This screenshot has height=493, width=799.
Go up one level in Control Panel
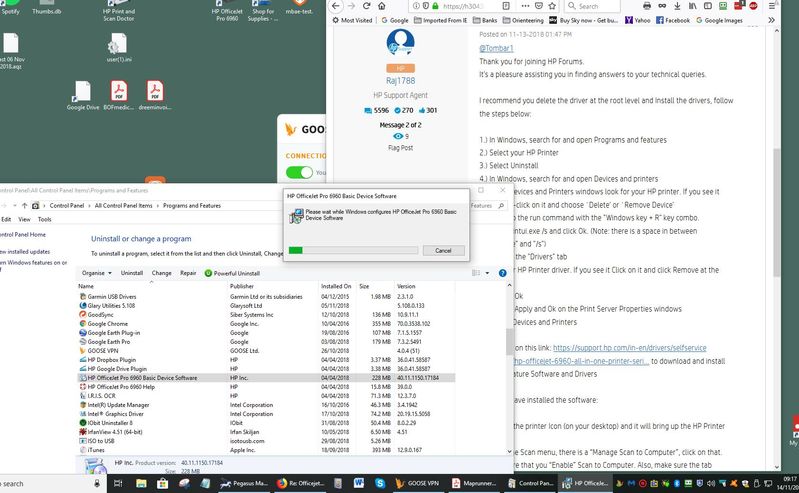click(x=24, y=205)
